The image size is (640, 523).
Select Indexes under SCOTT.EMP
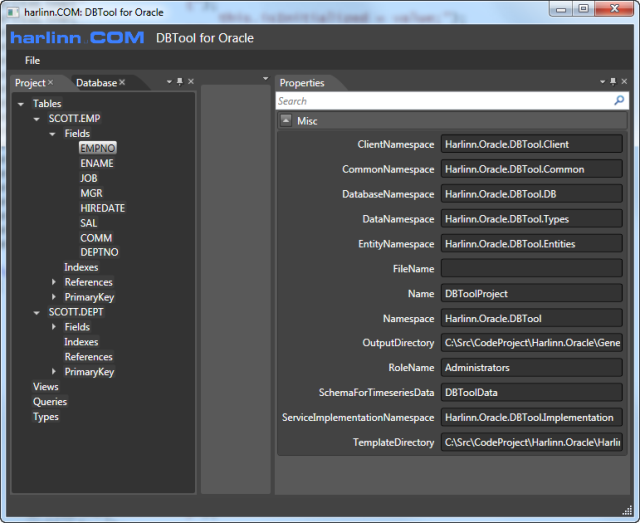[81, 267]
